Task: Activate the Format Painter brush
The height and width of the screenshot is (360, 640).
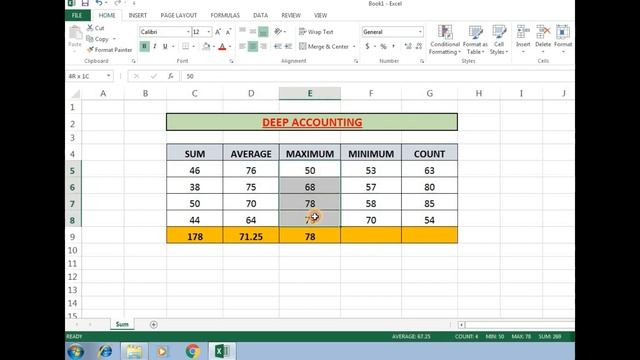Action: point(109,50)
